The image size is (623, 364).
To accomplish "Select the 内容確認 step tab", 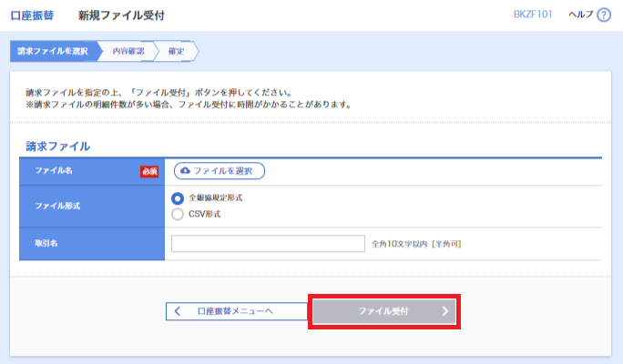I will click(128, 51).
